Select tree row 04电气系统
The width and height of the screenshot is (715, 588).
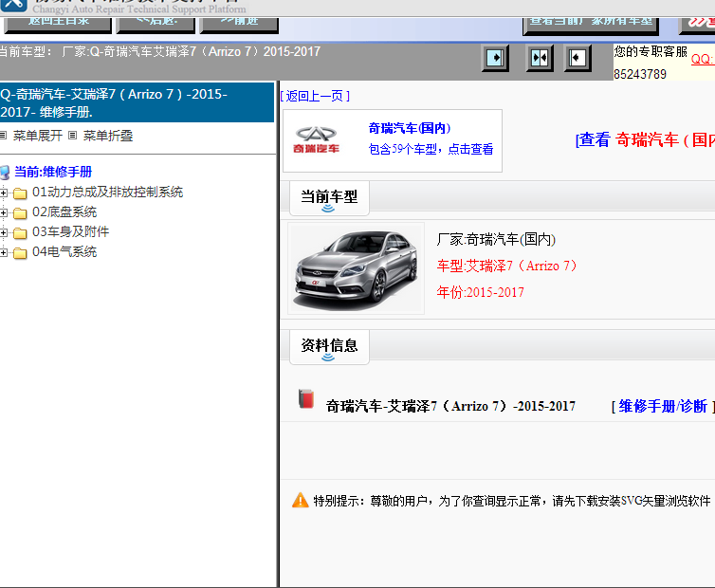pyautogui.click(x=64, y=252)
